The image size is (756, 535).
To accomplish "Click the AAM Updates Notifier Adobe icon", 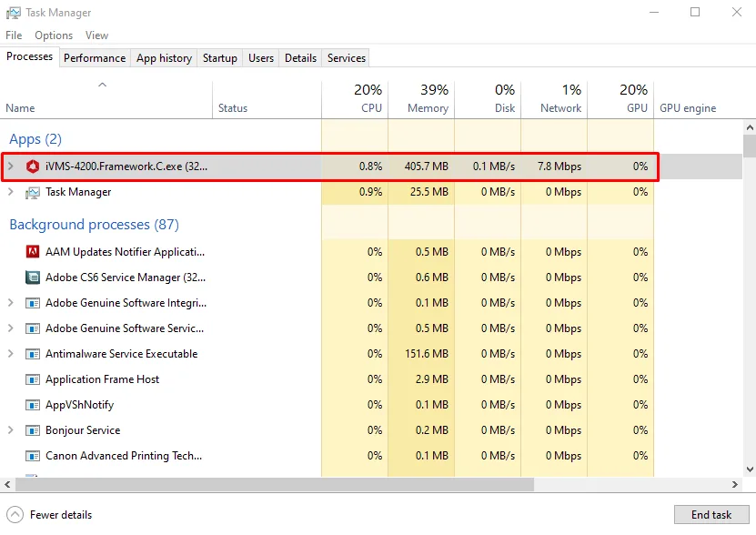I will click(33, 252).
